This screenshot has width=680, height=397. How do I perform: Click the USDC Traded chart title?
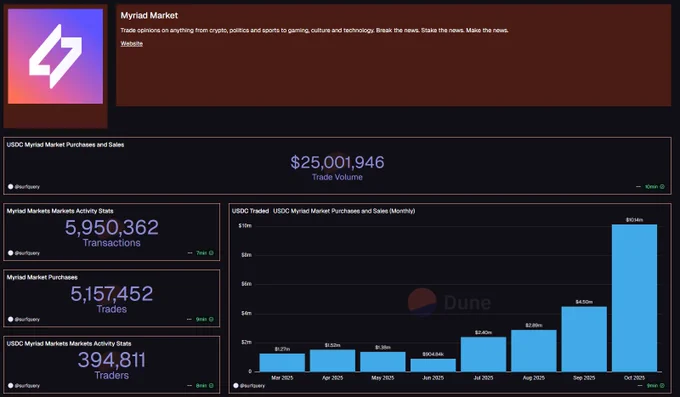coord(250,211)
